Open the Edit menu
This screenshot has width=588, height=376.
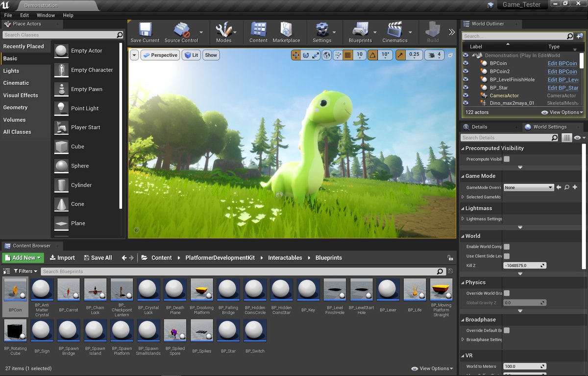click(x=24, y=15)
